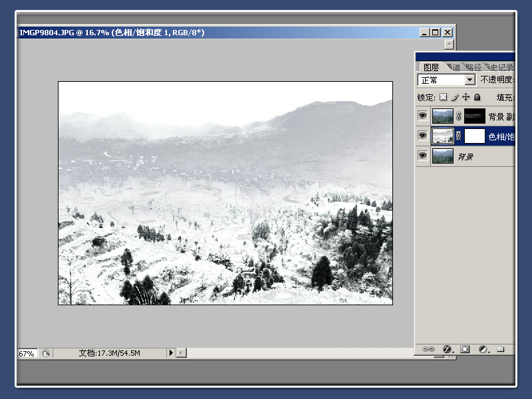The image size is (532, 399).
Task: Hide the 背景 layer eye
Action: coord(422,156)
